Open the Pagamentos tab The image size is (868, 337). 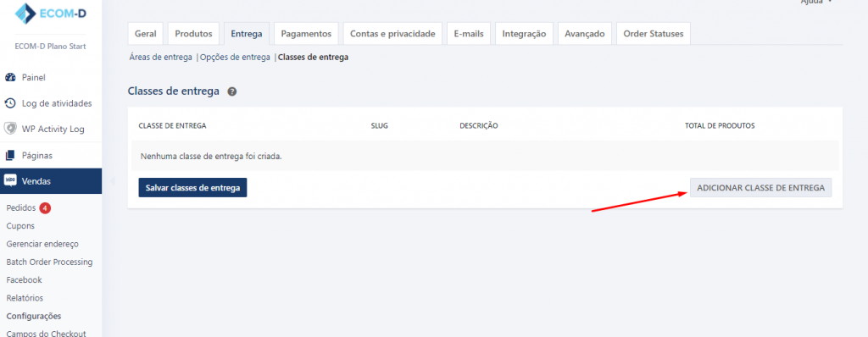(306, 34)
